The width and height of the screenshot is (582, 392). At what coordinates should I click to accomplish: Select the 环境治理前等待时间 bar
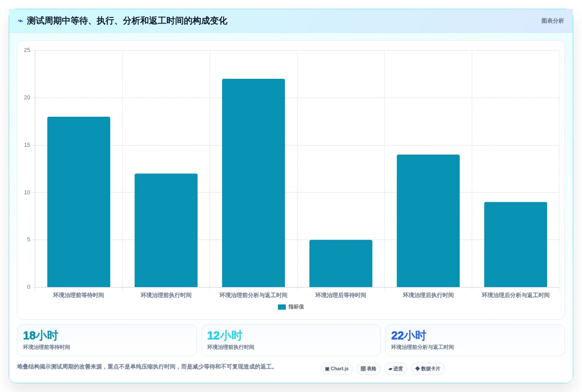point(79,202)
